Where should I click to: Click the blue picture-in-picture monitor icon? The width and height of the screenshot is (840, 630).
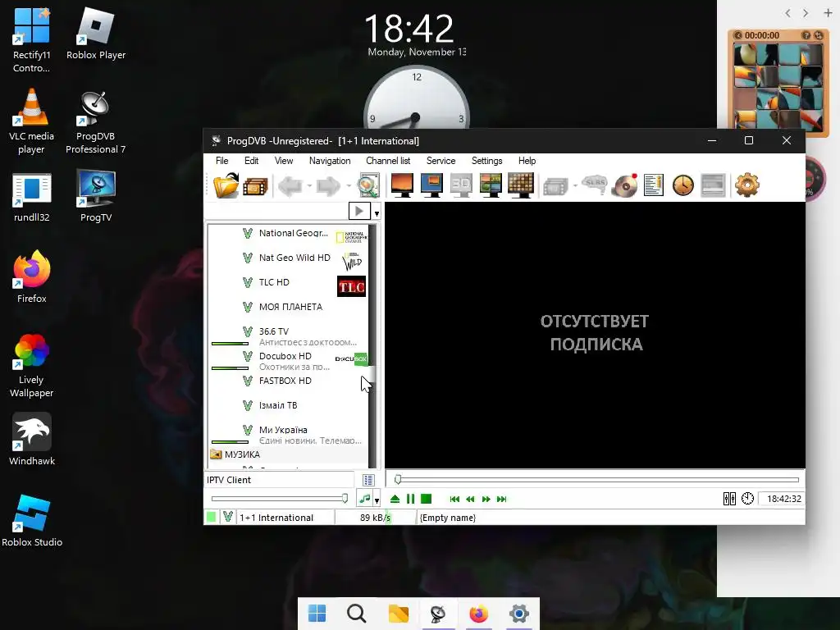(431, 185)
